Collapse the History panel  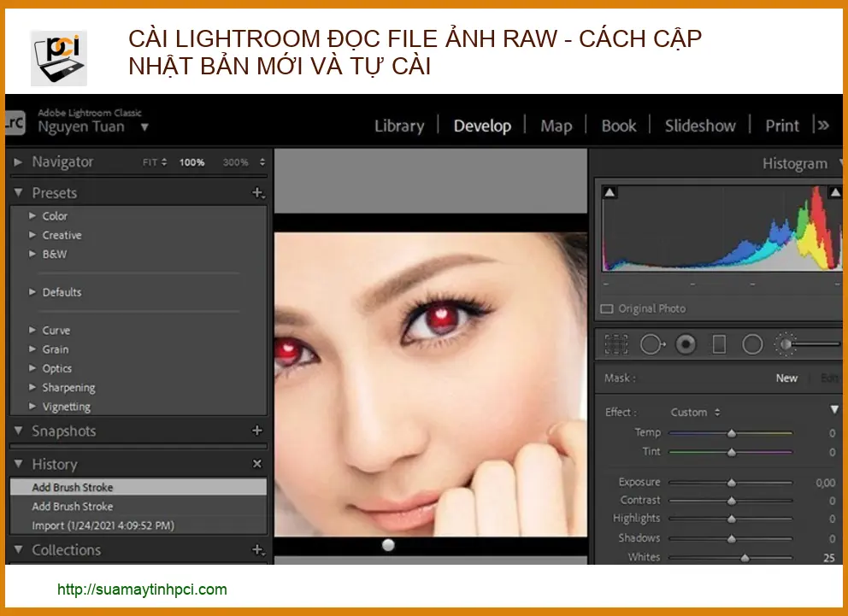click(19, 464)
